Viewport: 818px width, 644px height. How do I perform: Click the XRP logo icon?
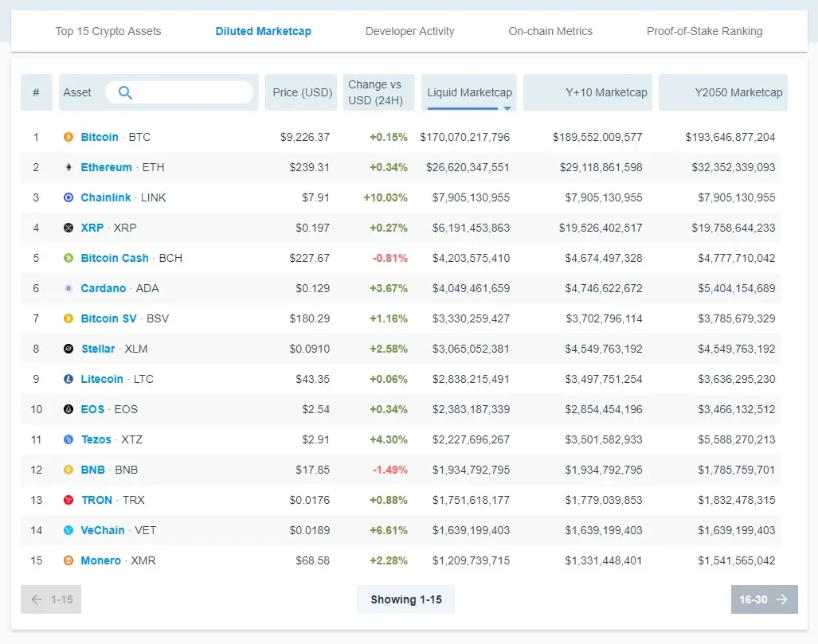(68, 228)
